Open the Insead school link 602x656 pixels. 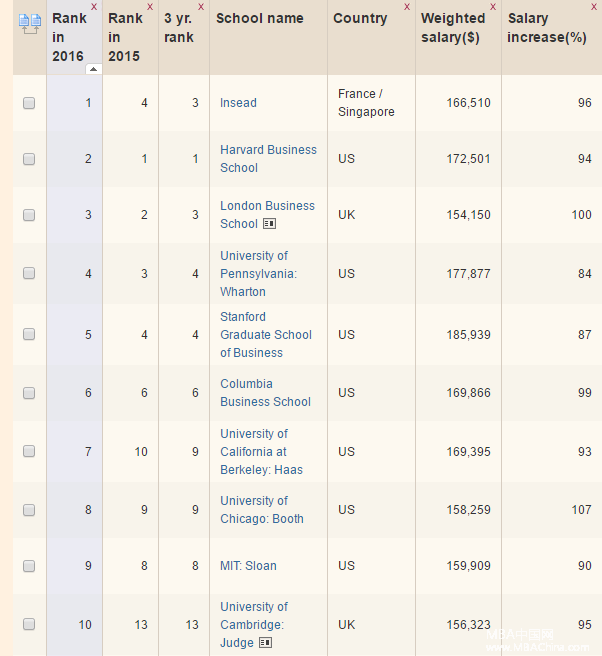tap(238, 103)
